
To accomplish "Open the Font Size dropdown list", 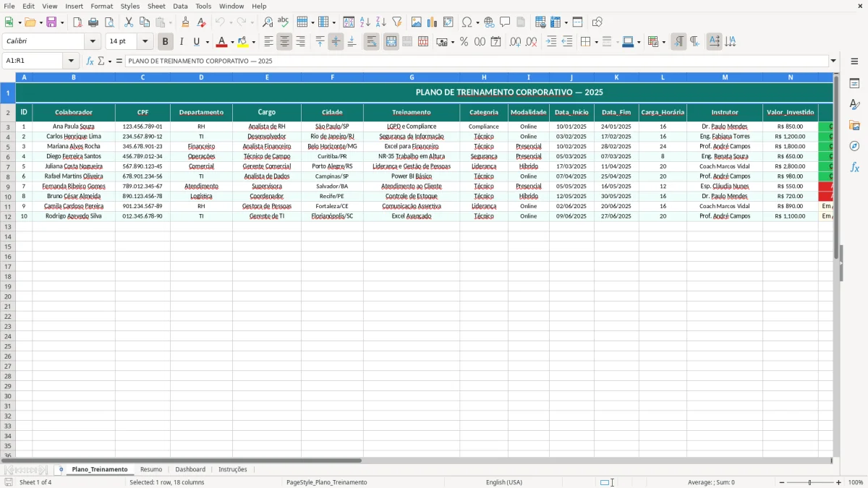I will [x=145, y=42].
